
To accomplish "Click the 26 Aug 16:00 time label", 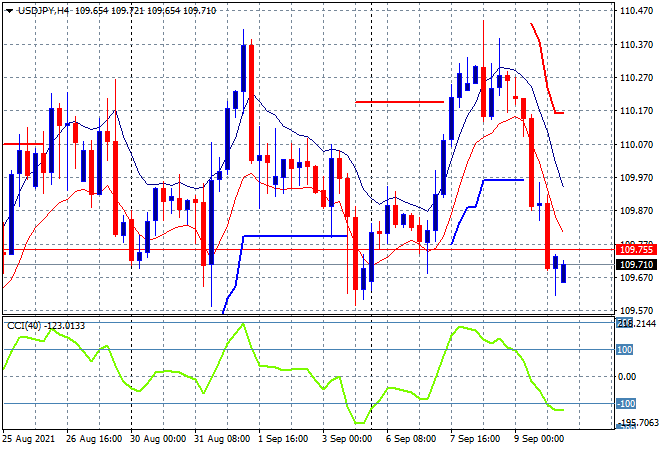I will tap(94, 439).
